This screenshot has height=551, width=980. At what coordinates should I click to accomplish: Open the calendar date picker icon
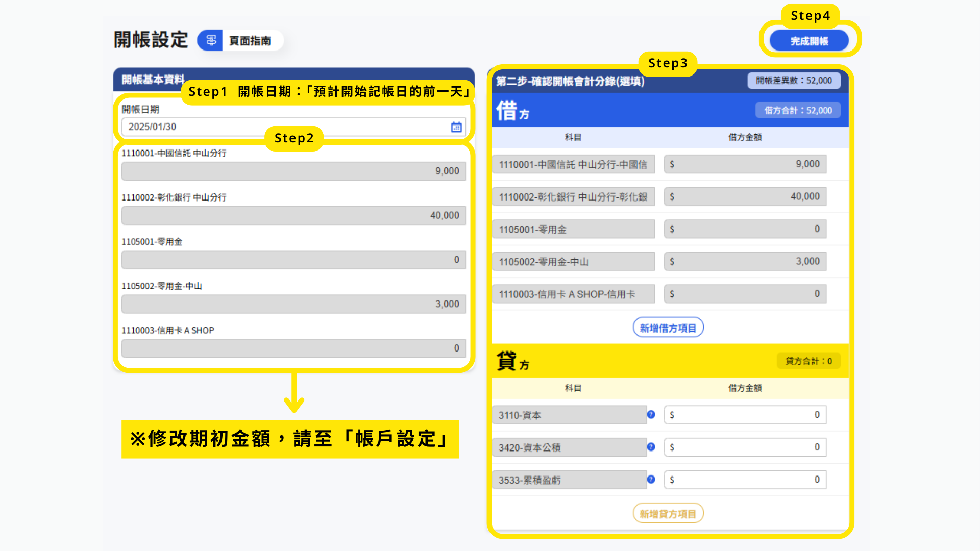tap(456, 127)
